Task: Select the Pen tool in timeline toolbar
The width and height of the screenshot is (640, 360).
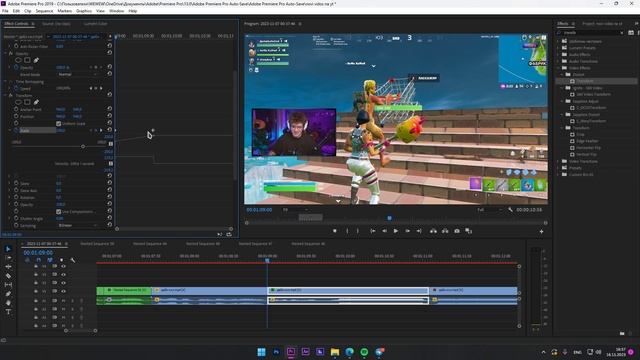Action: point(8,294)
